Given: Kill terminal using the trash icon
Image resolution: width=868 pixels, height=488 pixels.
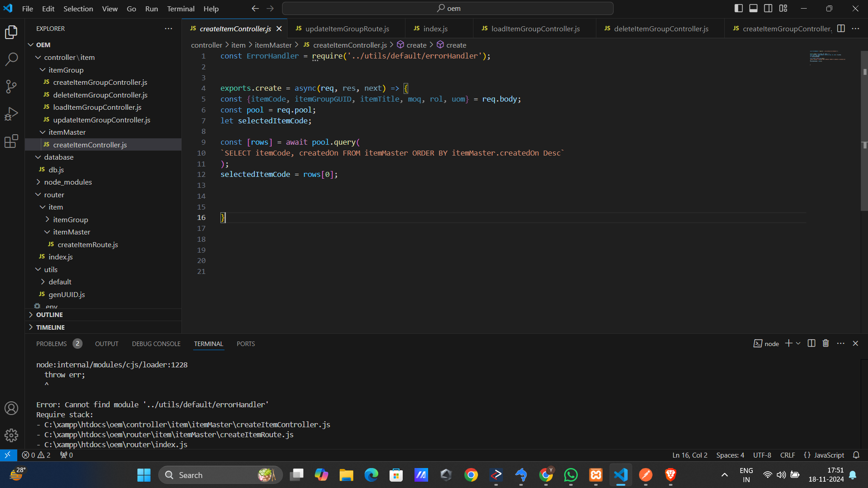Looking at the screenshot, I should pyautogui.click(x=825, y=343).
